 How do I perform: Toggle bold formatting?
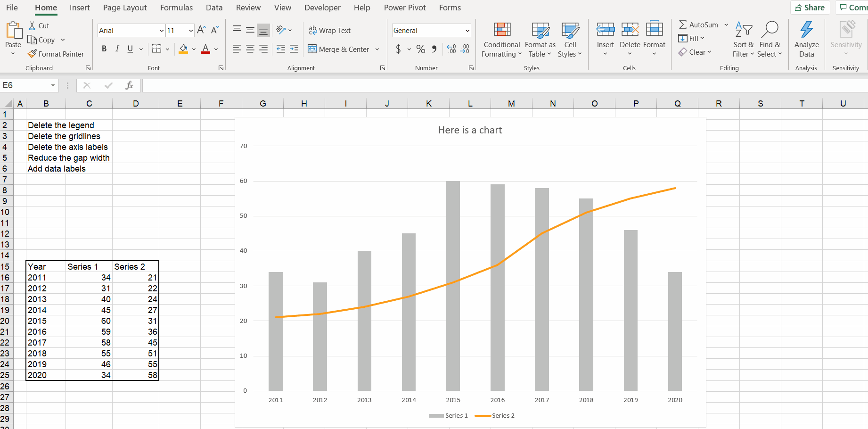(104, 49)
